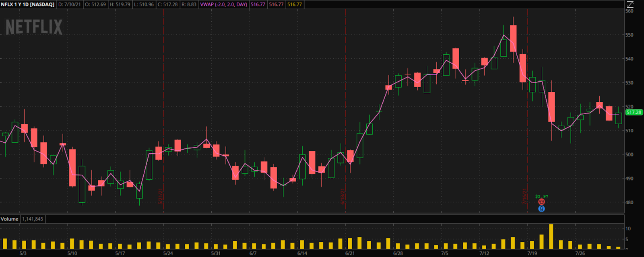Click the 5 label on the volume axis

[x=627, y=240]
